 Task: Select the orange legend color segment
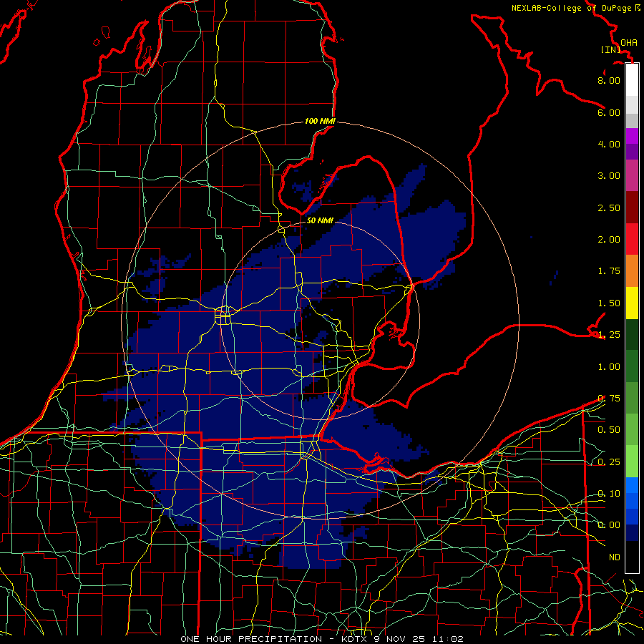(632, 271)
